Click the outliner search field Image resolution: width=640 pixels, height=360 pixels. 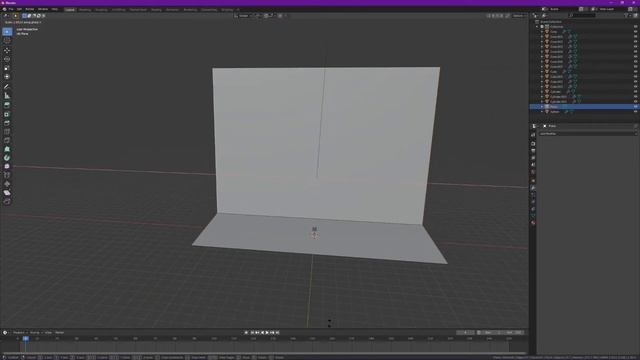[x=582, y=16]
